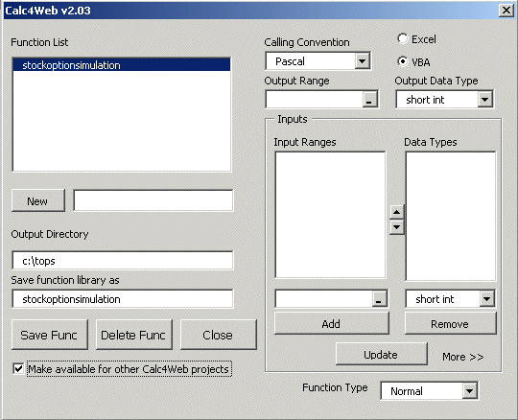Click the input range entry field
This screenshot has height=420, width=518.
pyautogui.click(x=324, y=298)
